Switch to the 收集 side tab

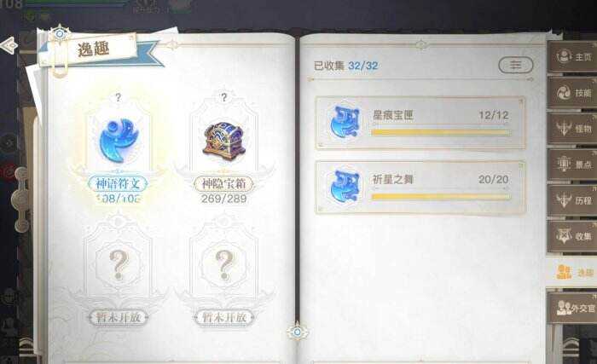pos(572,236)
